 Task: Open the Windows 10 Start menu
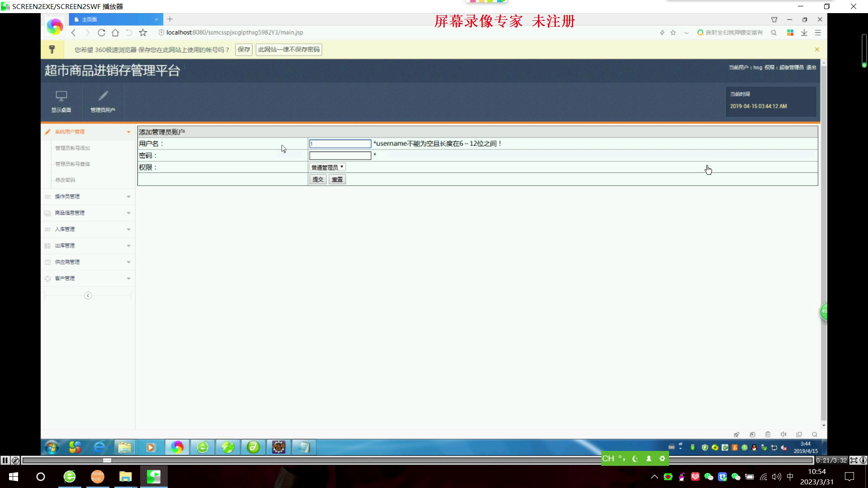(14, 477)
